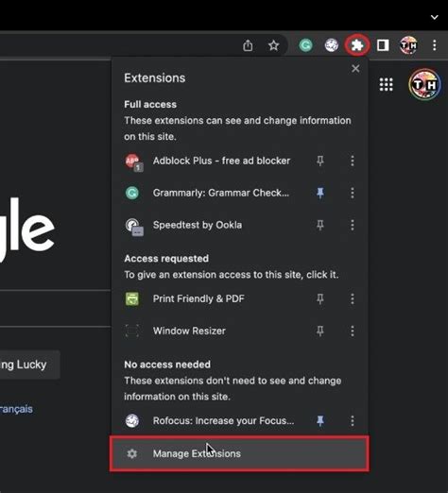Click the I'm Feeling Lucky button

coord(30,365)
